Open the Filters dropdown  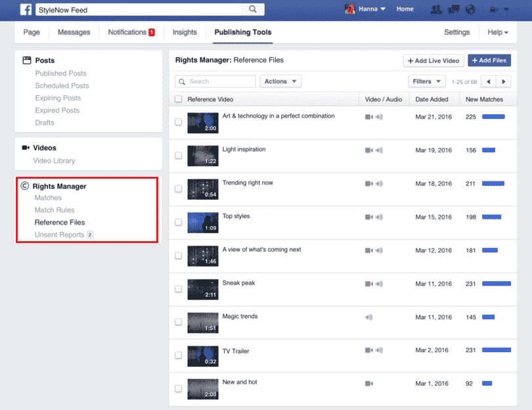pyautogui.click(x=427, y=81)
